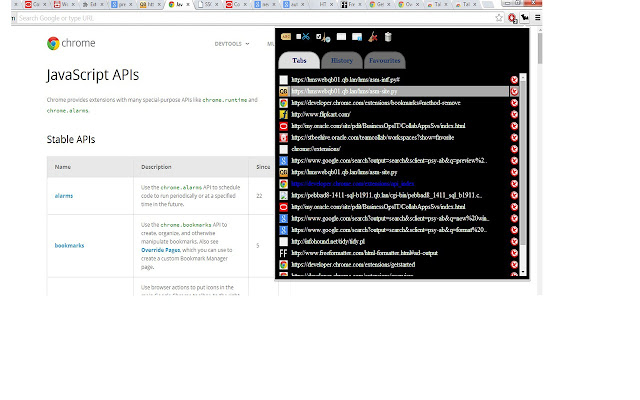Click the Chrome logo on the page header

pos(71,43)
